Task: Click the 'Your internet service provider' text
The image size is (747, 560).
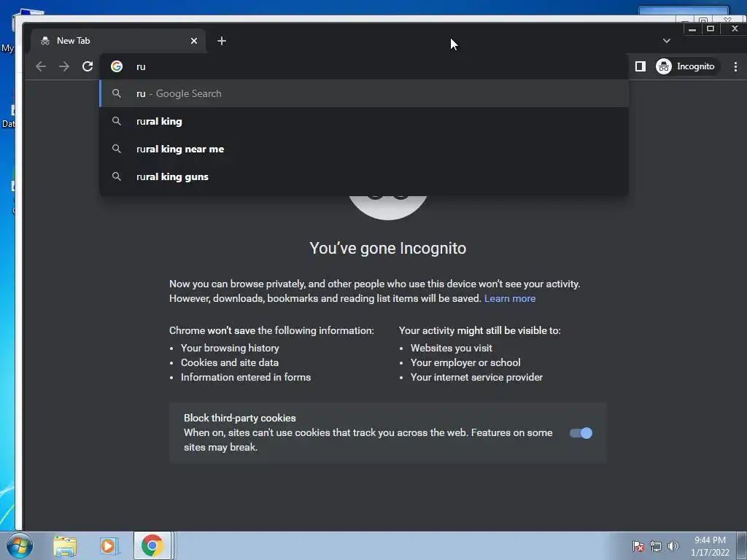Action: point(477,377)
